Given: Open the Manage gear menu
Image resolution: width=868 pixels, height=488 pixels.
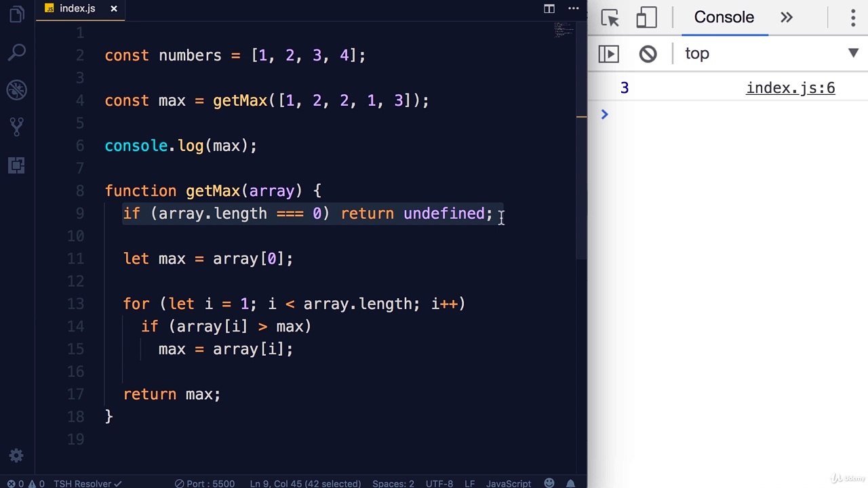Looking at the screenshot, I should [17, 455].
